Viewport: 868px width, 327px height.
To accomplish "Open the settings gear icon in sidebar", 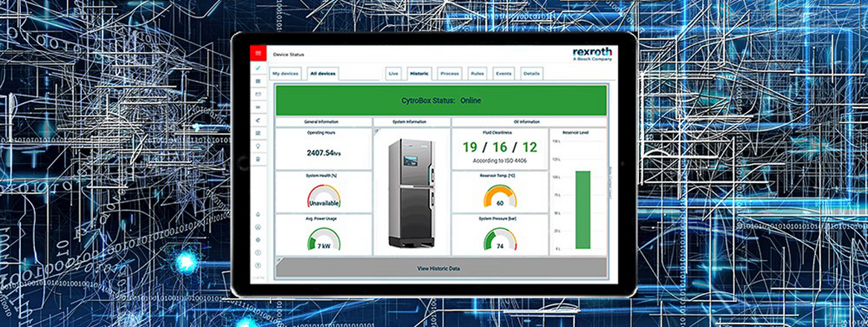I will 258,239.
